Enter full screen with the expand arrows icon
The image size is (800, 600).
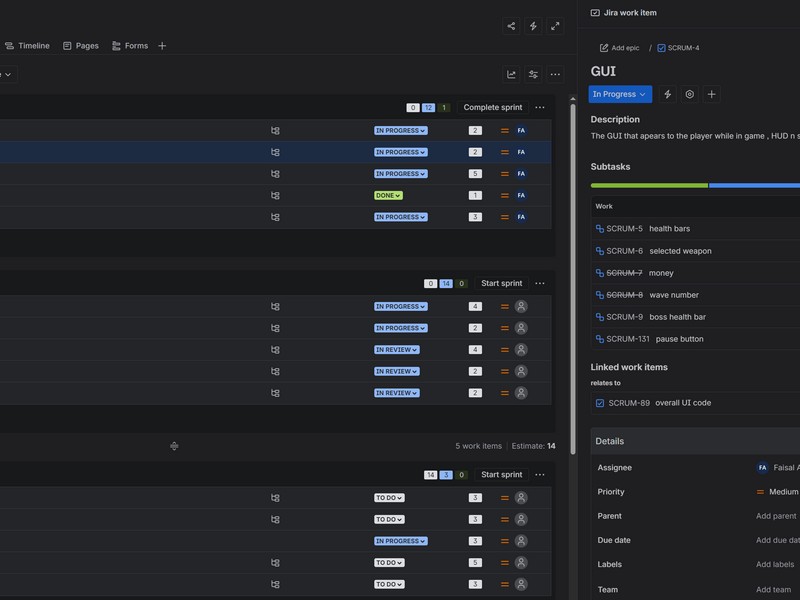point(555,26)
